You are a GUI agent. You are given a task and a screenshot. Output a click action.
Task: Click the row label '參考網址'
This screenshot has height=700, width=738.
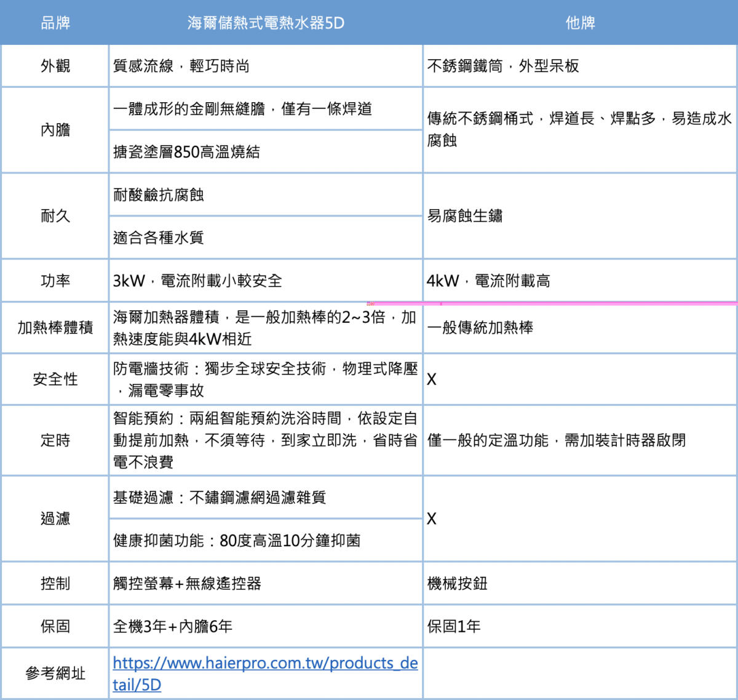pyautogui.click(x=55, y=674)
